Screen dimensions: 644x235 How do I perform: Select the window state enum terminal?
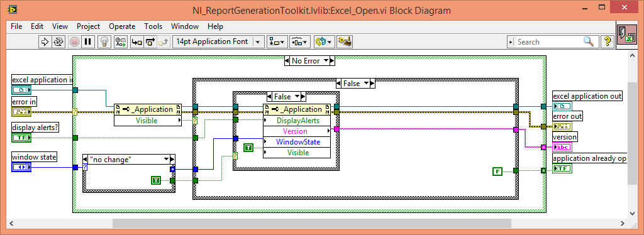tap(21, 167)
